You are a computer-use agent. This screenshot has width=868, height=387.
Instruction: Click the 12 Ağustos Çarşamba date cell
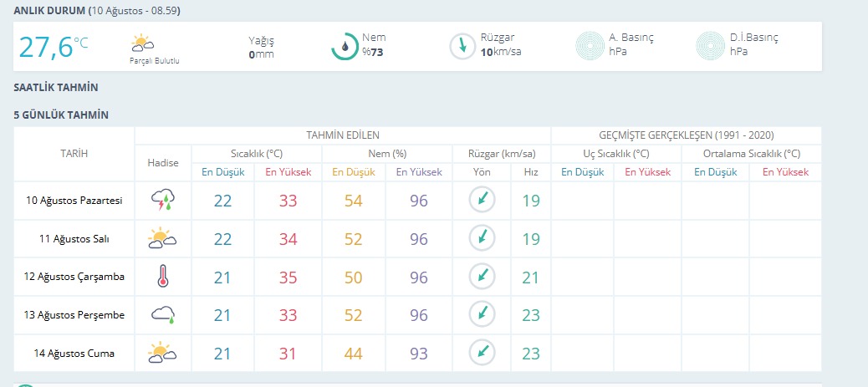(74, 277)
